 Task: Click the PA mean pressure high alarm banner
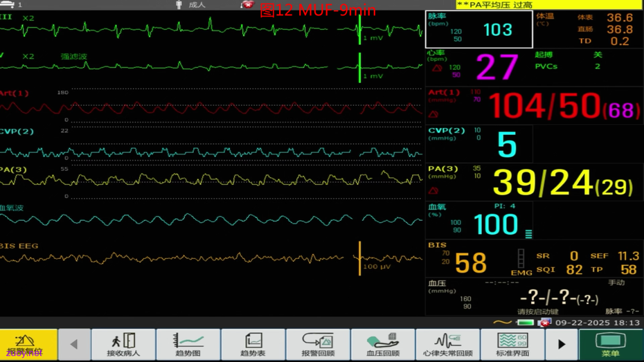550,5
